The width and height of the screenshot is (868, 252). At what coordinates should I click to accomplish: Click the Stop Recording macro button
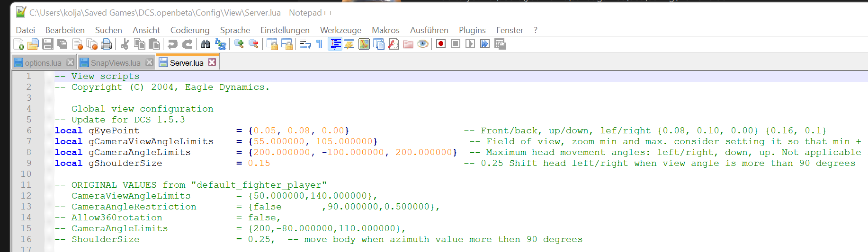[x=456, y=44]
